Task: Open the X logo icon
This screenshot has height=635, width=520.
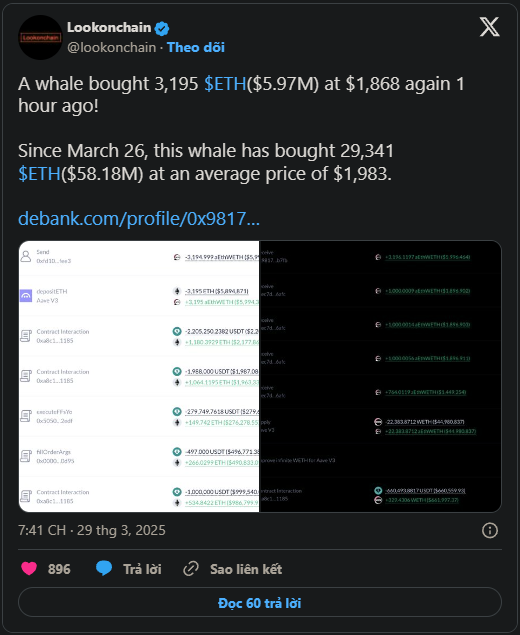Action: tap(489, 27)
